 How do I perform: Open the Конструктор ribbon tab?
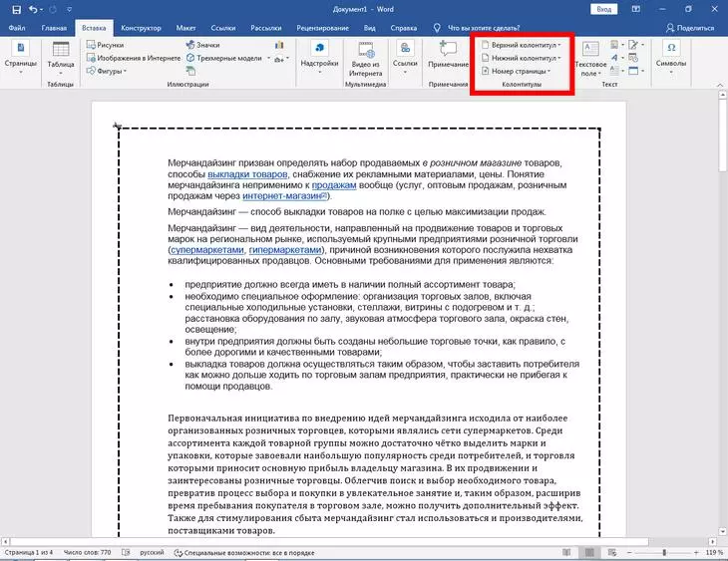[142, 29]
